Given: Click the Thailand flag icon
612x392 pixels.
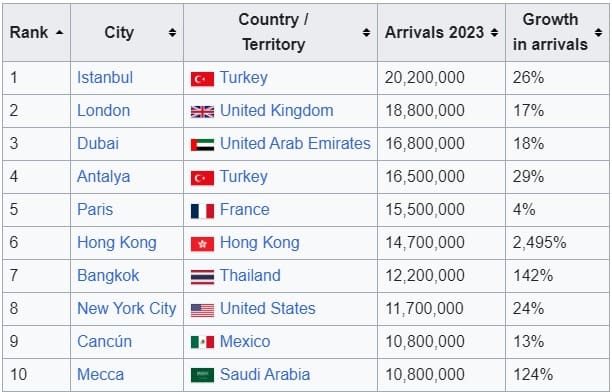Looking at the screenshot, I should [x=202, y=277].
